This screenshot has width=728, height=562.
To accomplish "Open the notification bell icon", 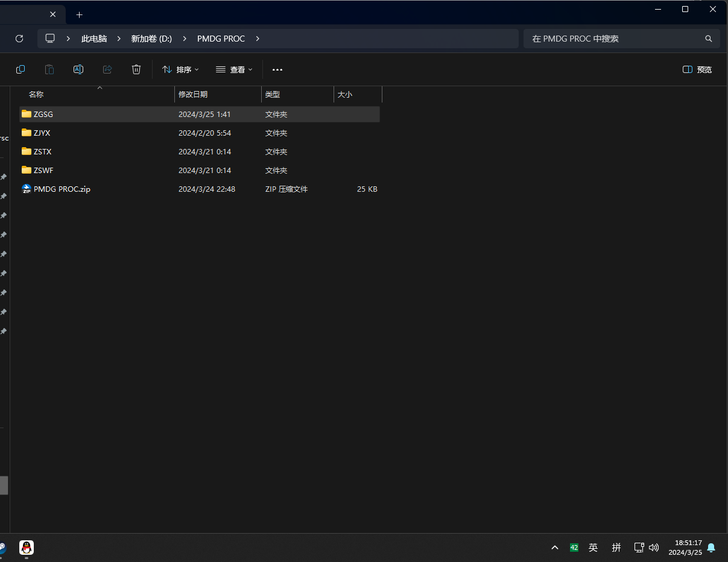I will pos(711,548).
